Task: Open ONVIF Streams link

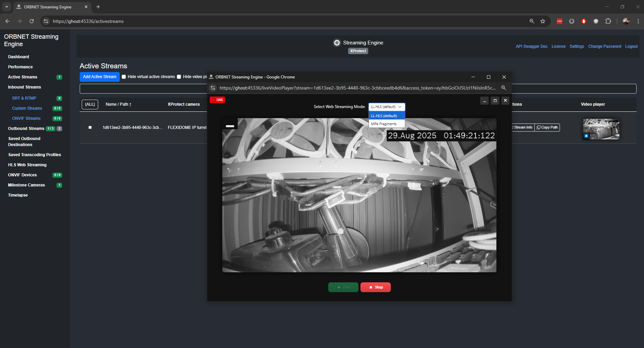Action: (26, 118)
